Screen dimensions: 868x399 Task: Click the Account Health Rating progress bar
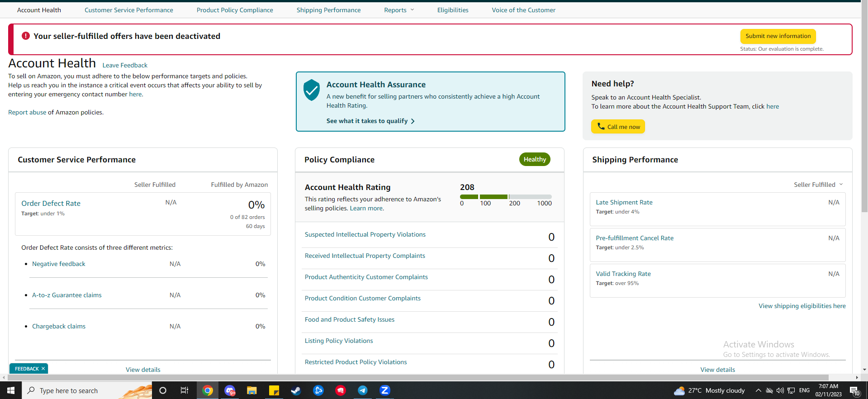pos(506,197)
